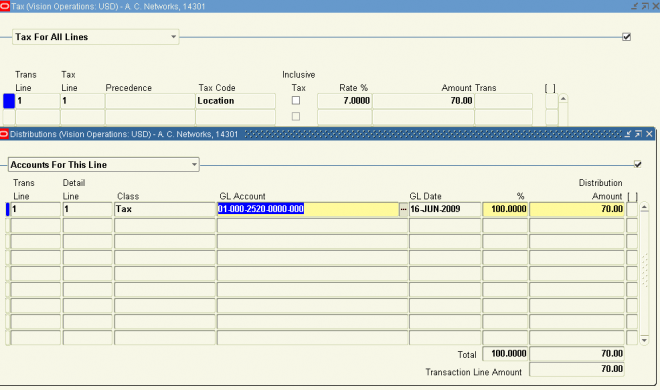Click Total amount field 70.00
660x390 pixels.
[x=577, y=353]
